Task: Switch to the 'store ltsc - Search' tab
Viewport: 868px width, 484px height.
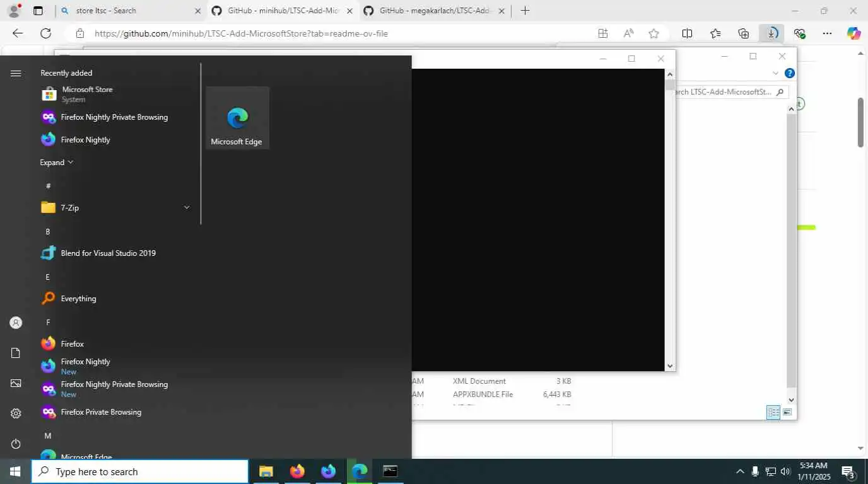Action: click(x=131, y=11)
